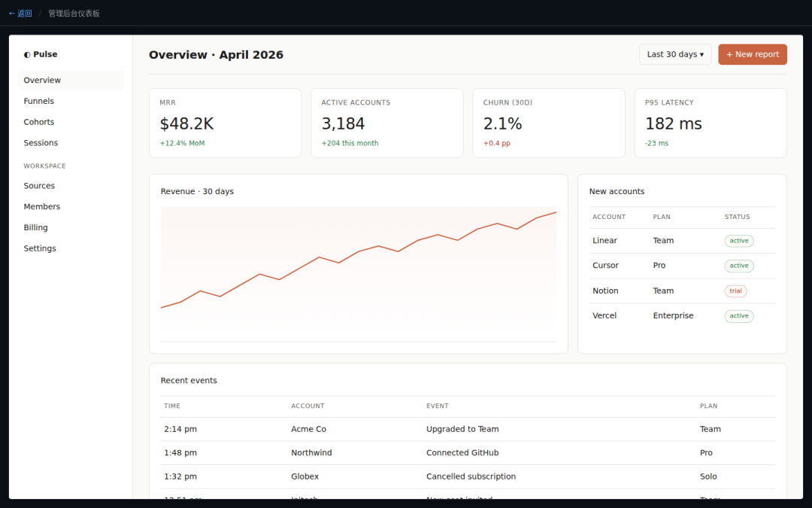The height and width of the screenshot is (508, 812).
Task: Select Overview in the sidebar
Action: tap(71, 81)
